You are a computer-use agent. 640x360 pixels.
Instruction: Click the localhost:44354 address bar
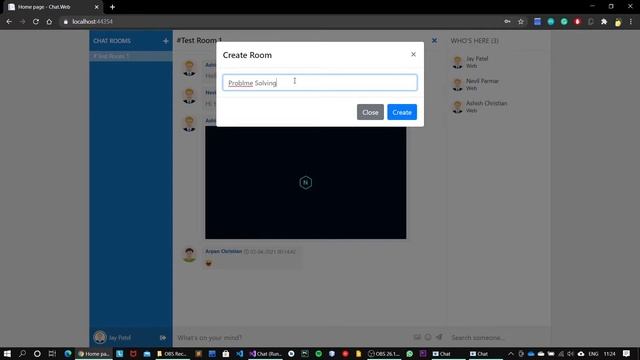click(282, 22)
